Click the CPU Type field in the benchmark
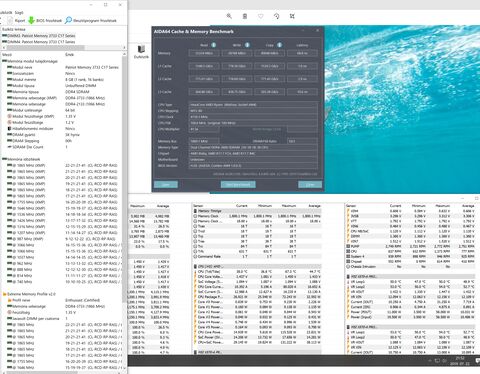Image resolution: width=480 pixels, height=374 pixels. coord(253,105)
